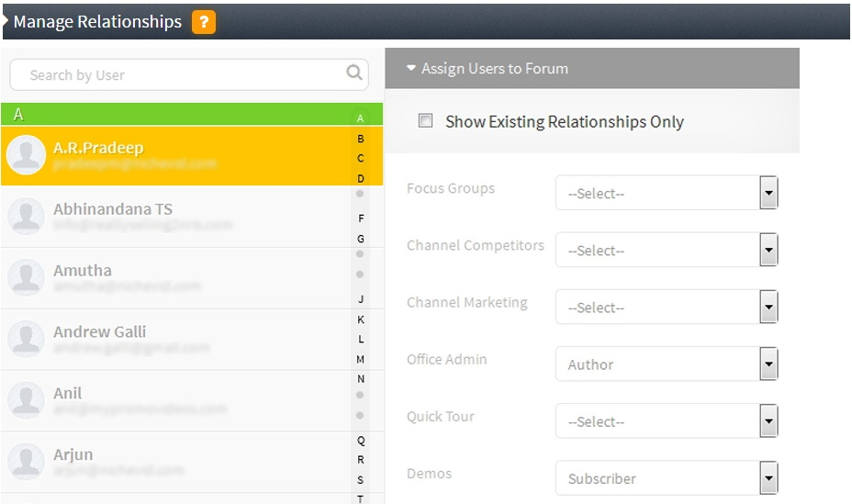Enable Show Existing Relationships Only checkbox

click(425, 121)
